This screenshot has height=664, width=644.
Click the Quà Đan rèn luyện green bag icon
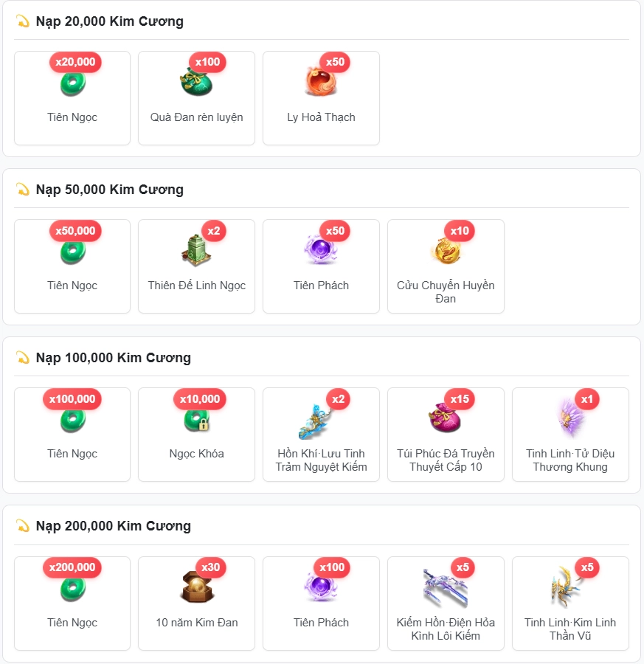[196, 82]
